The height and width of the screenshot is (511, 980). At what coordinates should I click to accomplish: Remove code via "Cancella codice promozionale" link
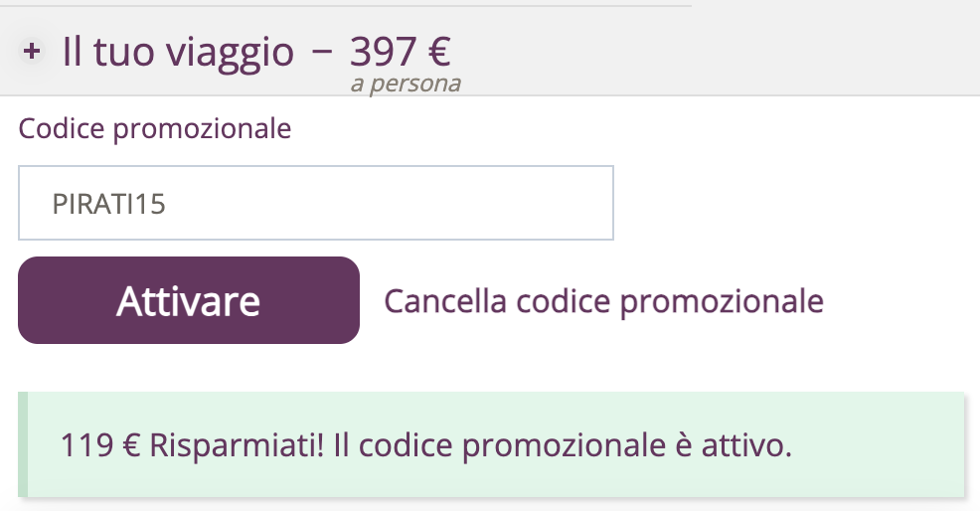(603, 301)
